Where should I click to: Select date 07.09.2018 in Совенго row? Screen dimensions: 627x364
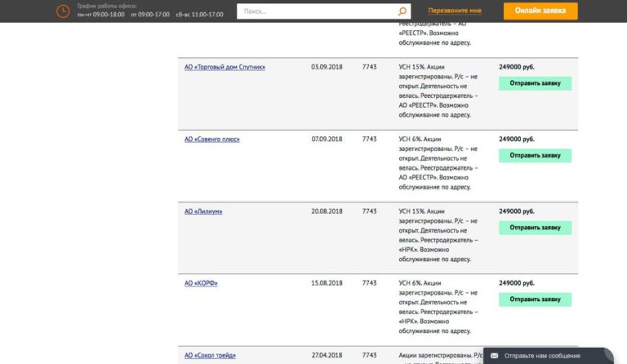click(x=327, y=139)
